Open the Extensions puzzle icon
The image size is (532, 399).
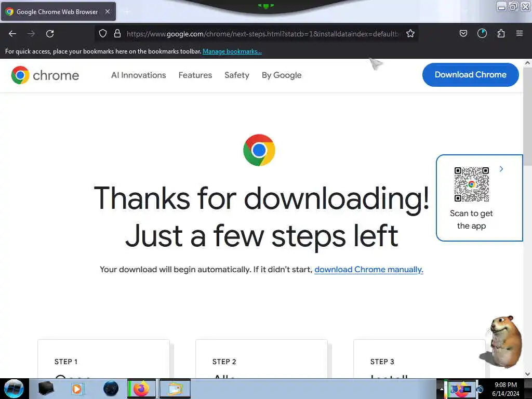pos(501,33)
